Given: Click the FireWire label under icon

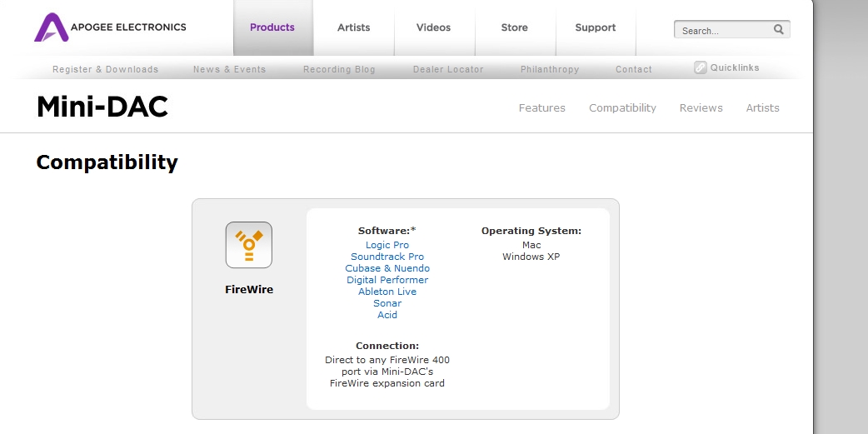Looking at the screenshot, I should (x=248, y=290).
